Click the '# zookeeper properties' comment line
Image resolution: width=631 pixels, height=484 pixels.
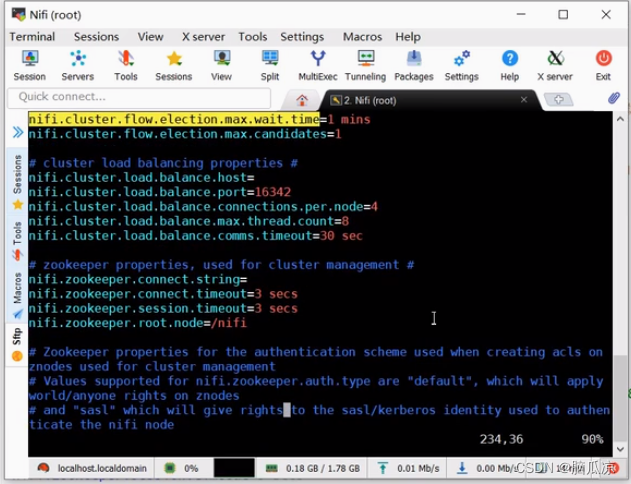click(221, 265)
